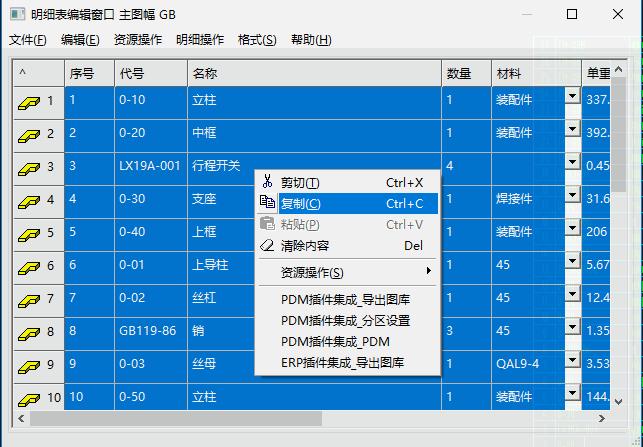Click the vertical scrollbar down arrow
The image size is (643, 447).
(619, 402)
